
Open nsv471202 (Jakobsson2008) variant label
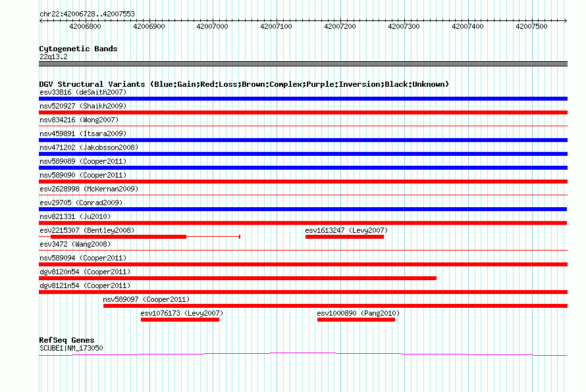point(89,147)
